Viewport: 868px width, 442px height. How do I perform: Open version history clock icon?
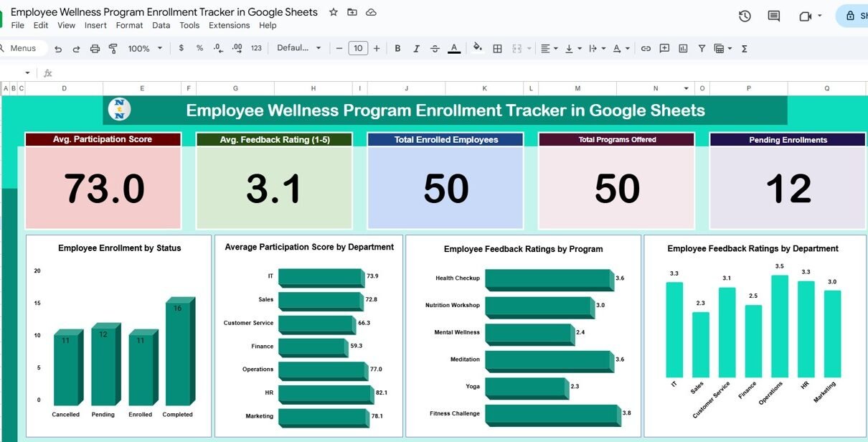[745, 16]
